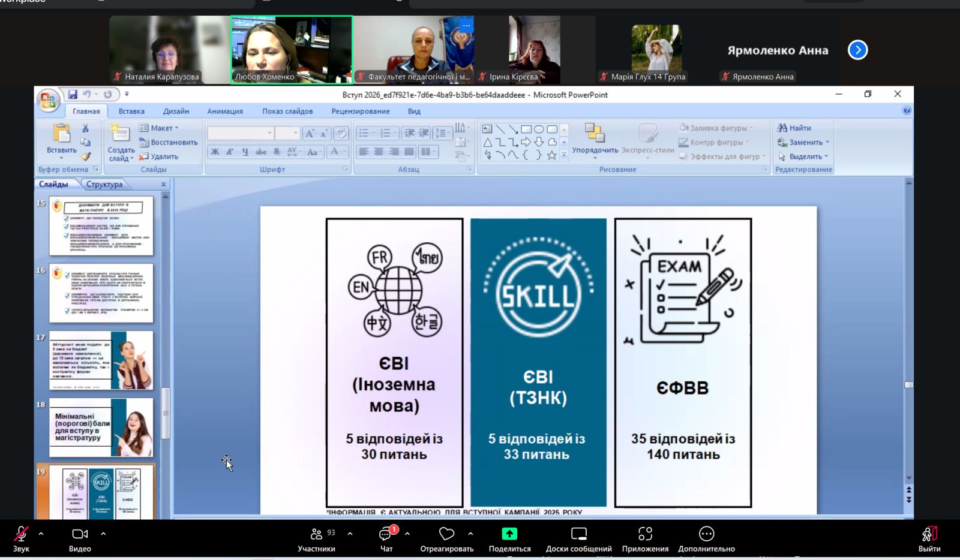Toggle the camera with the Видео button
The width and height of the screenshot is (960, 560).
click(80, 534)
